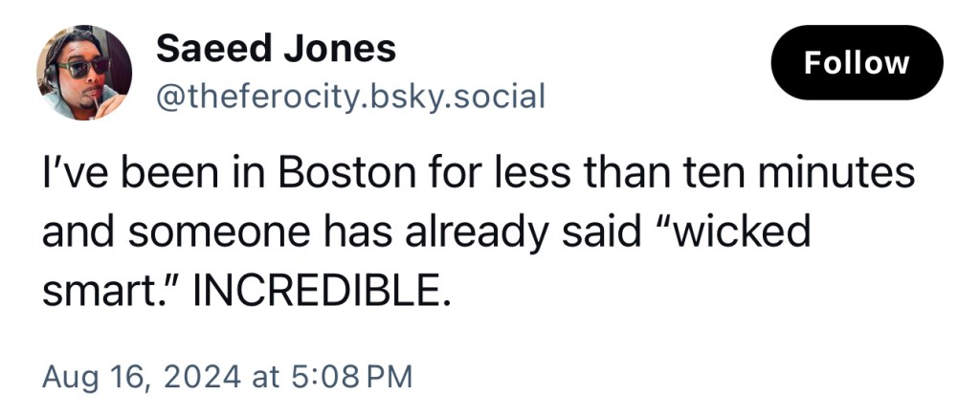Click the 5:08 PM time text
980x417 pixels.
tap(349, 376)
